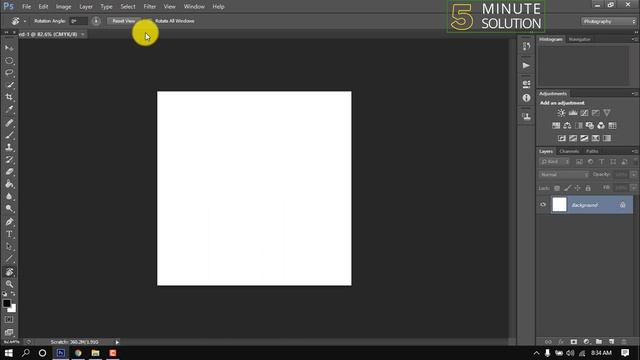
Task: Expand the status bar info arrow
Action: pos(117,342)
